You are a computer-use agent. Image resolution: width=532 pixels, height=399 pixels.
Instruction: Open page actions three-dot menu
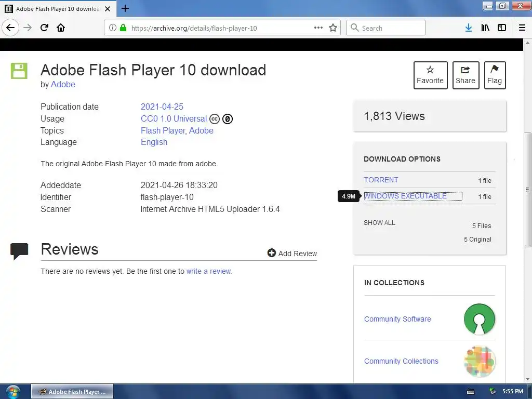coord(318,28)
